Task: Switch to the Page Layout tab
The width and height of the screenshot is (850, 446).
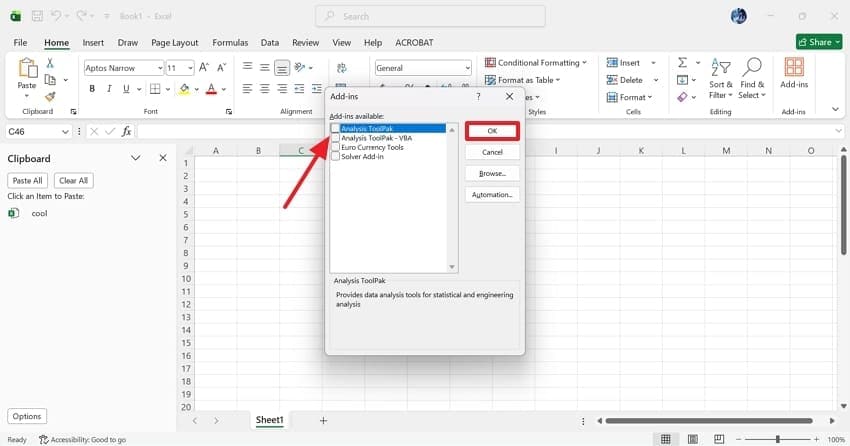Action: pyautogui.click(x=175, y=42)
